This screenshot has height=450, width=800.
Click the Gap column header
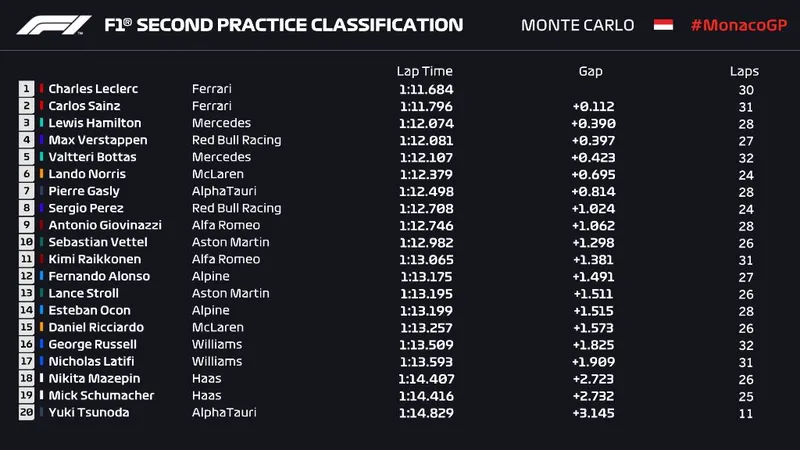pos(590,71)
